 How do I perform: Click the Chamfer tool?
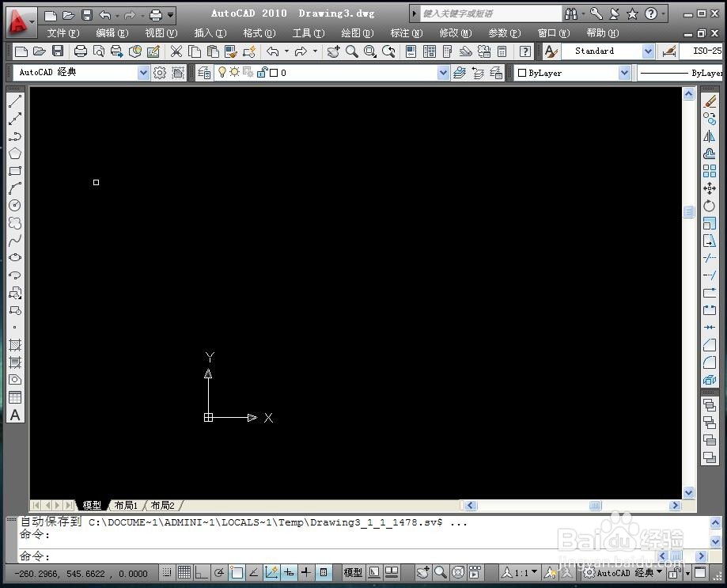[x=710, y=345]
